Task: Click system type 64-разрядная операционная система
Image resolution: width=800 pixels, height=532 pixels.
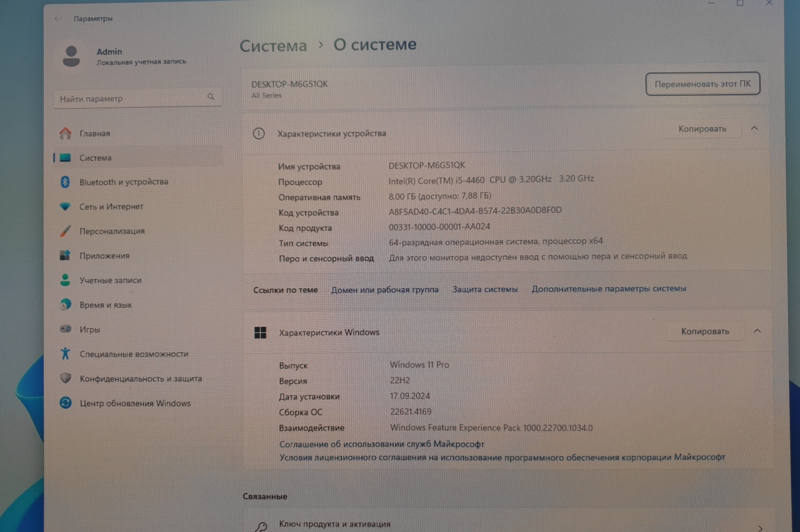Action: coord(496,241)
